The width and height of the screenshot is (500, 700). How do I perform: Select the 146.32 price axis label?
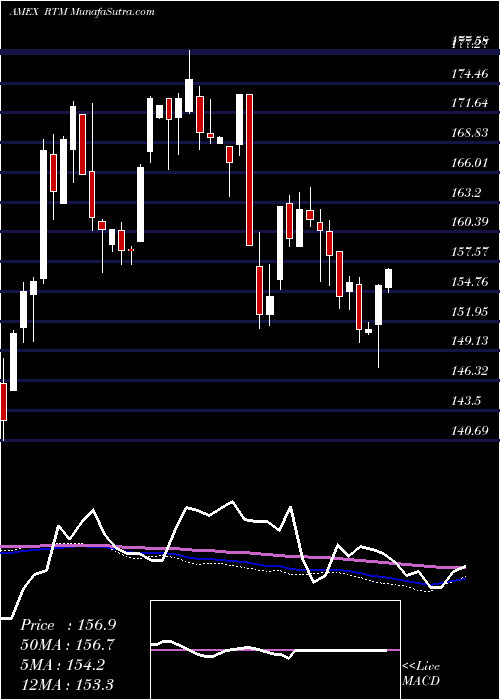coord(469,371)
